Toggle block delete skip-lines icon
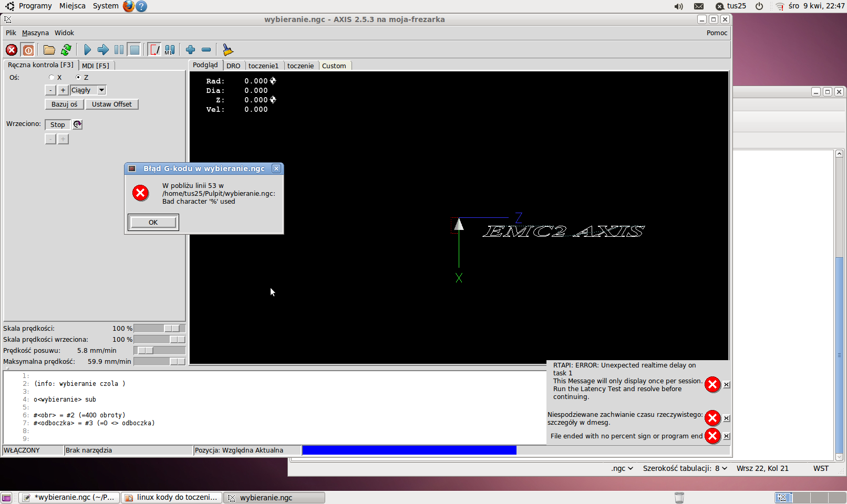Viewport: 847px width, 504px height. point(154,50)
